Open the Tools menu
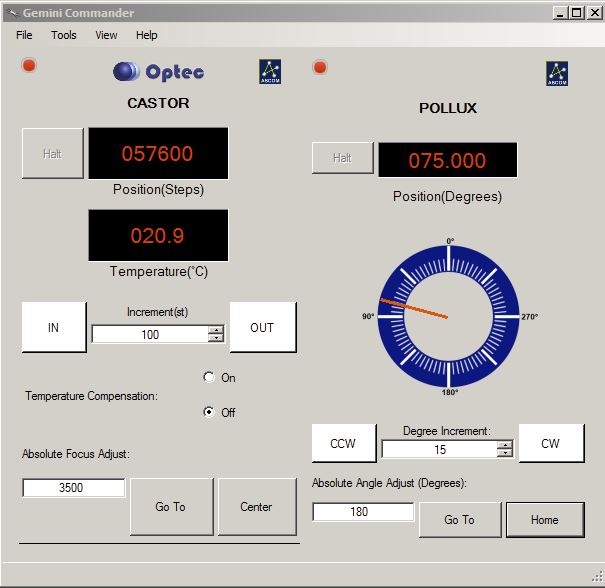The height and width of the screenshot is (588, 605). pyautogui.click(x=64, y=35)
